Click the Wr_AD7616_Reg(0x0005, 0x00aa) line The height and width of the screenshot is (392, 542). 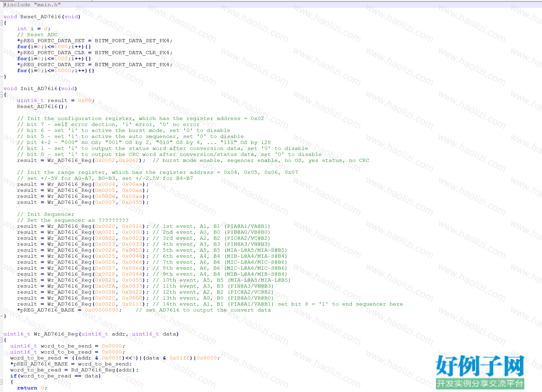pos(83,190)
